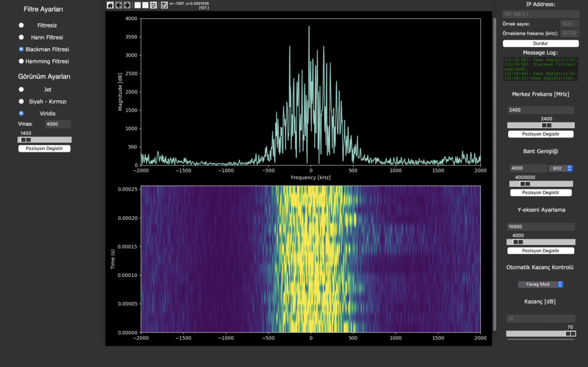Click the 'Kazanç [dB]' label

pyautogui.click(x=540, y=301)
